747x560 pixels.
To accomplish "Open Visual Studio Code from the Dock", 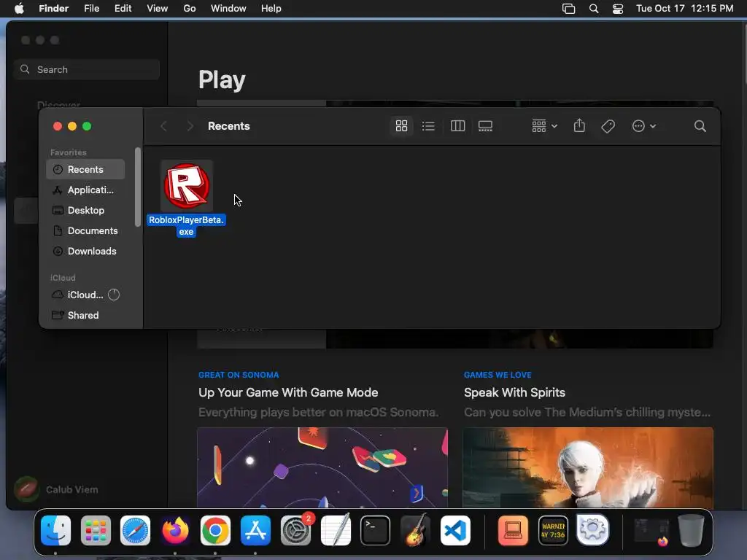I will pos(455,530).
